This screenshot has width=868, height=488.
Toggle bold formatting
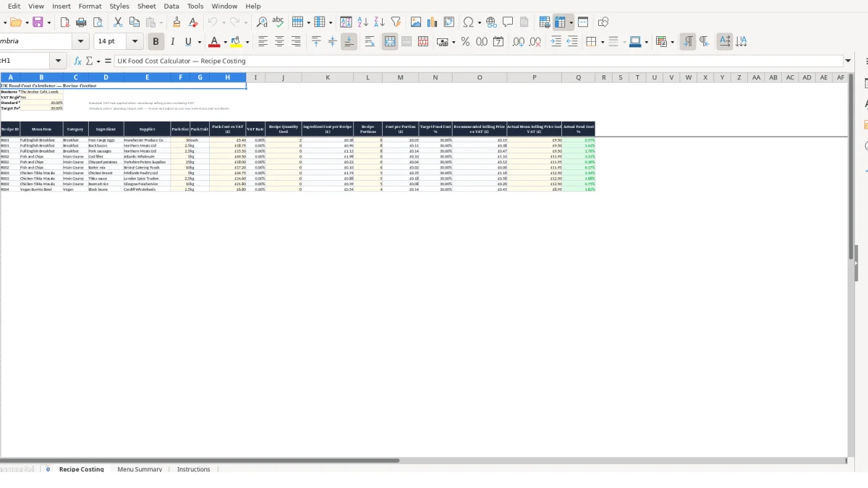click(156, 42)
